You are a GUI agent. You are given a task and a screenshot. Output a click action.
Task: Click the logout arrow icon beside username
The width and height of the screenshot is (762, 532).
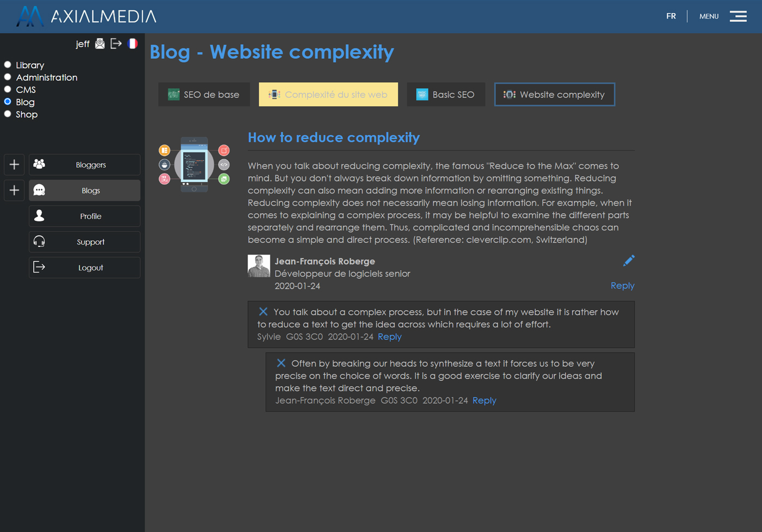tap(116, 44)
